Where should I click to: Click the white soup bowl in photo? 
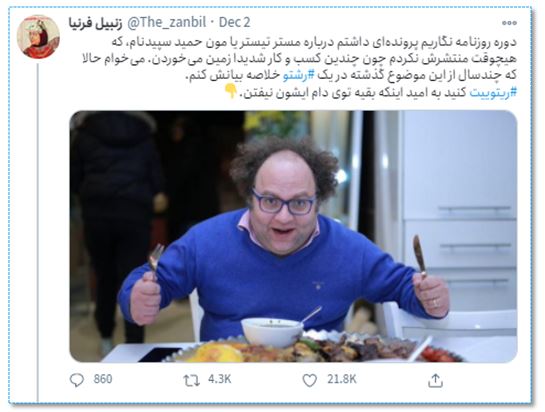click(x=272, y=331)
